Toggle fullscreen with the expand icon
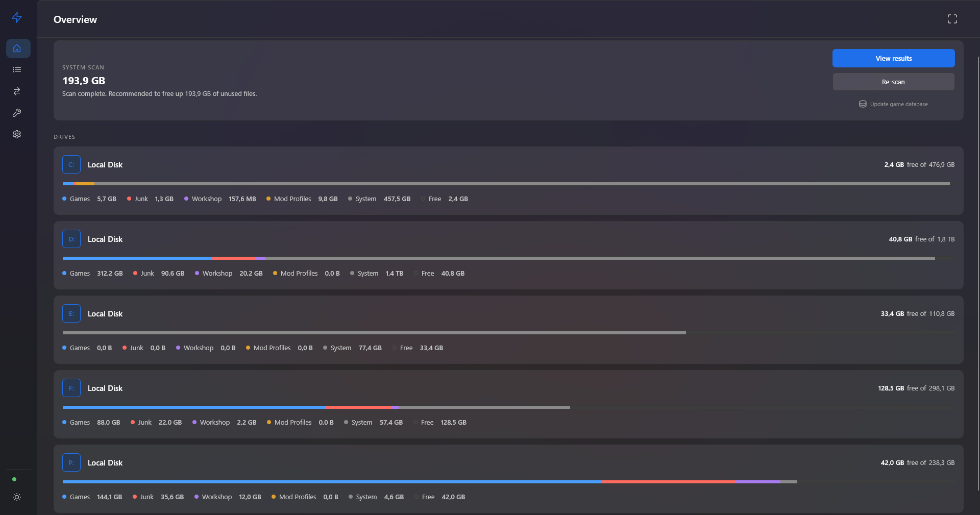The image size is (980, 515). 952,19
